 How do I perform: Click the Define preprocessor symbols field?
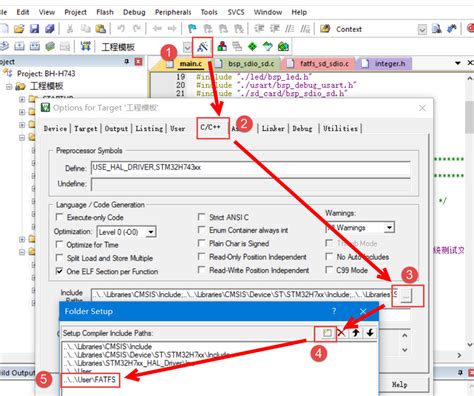tap(250, 168)
